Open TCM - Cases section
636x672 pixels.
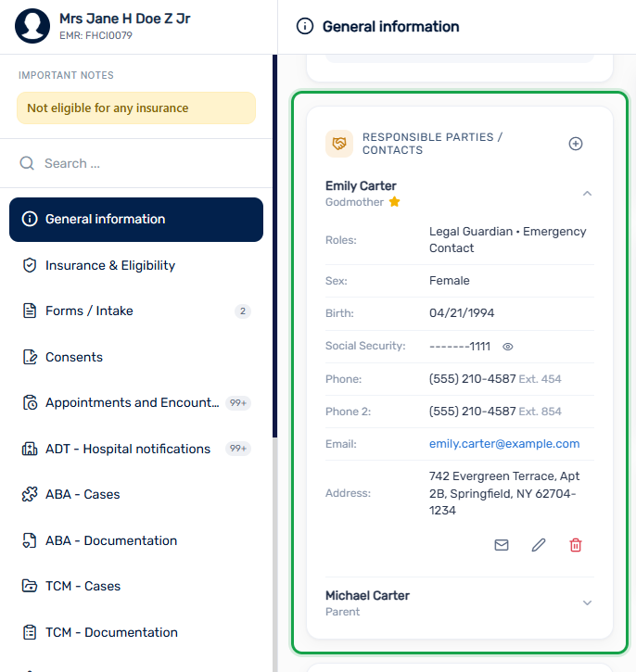point(136,586)
